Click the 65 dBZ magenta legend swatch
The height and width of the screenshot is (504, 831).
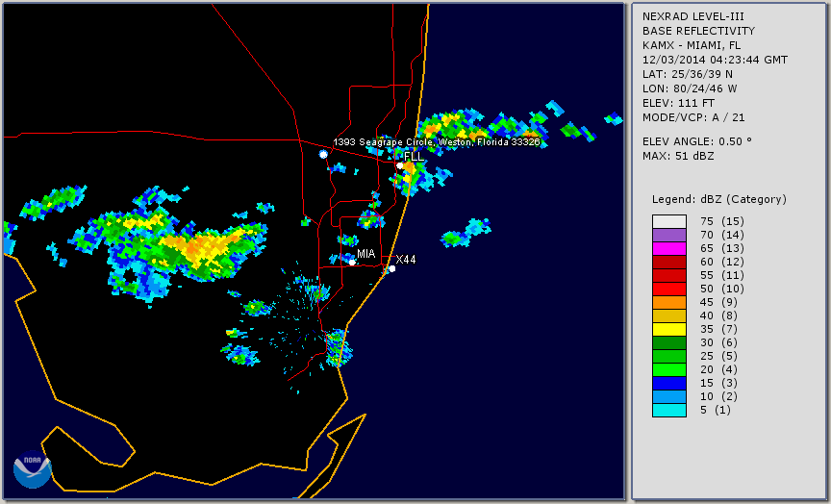(669, 248)
